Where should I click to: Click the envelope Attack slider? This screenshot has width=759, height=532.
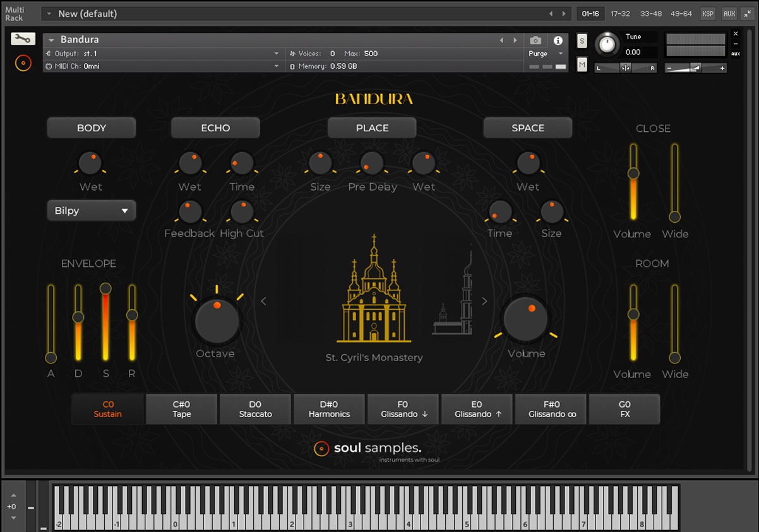coord(51,323)
